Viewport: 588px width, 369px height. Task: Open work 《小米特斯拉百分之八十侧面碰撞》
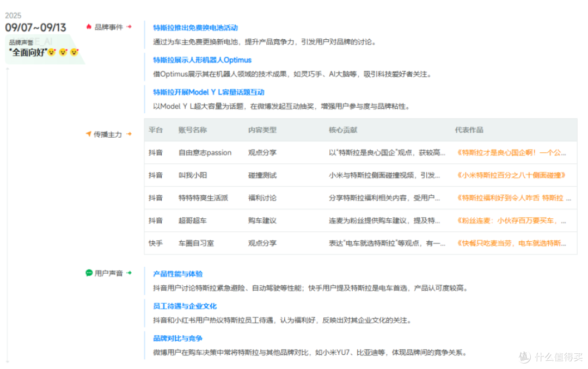pyautogui.click(x=511, y=175)
